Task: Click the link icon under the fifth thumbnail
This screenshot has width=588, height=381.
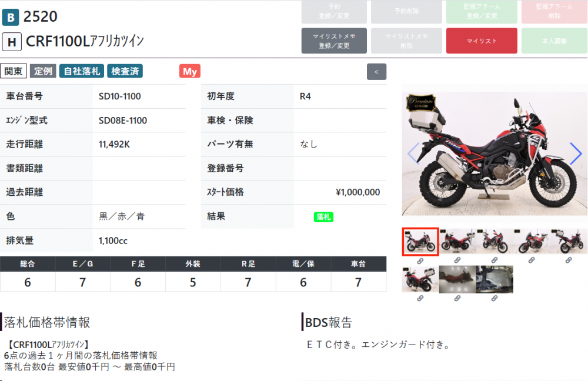Action: pos(569,260)
